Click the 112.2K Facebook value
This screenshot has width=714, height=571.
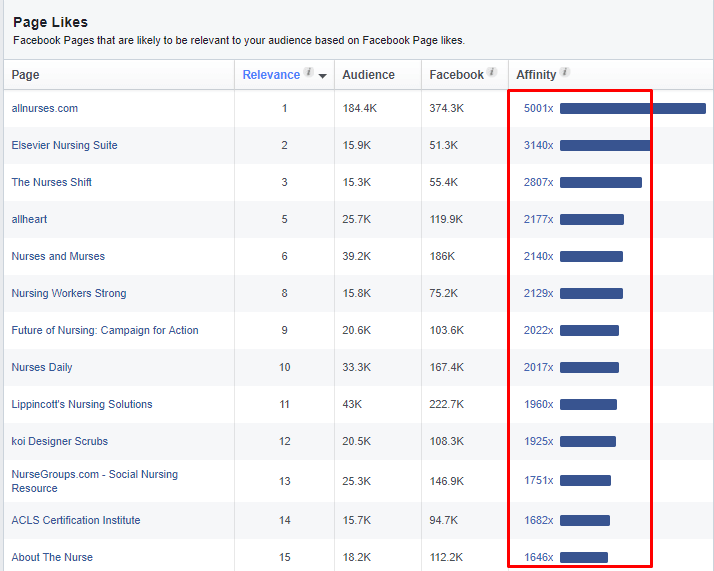[446, 557]
